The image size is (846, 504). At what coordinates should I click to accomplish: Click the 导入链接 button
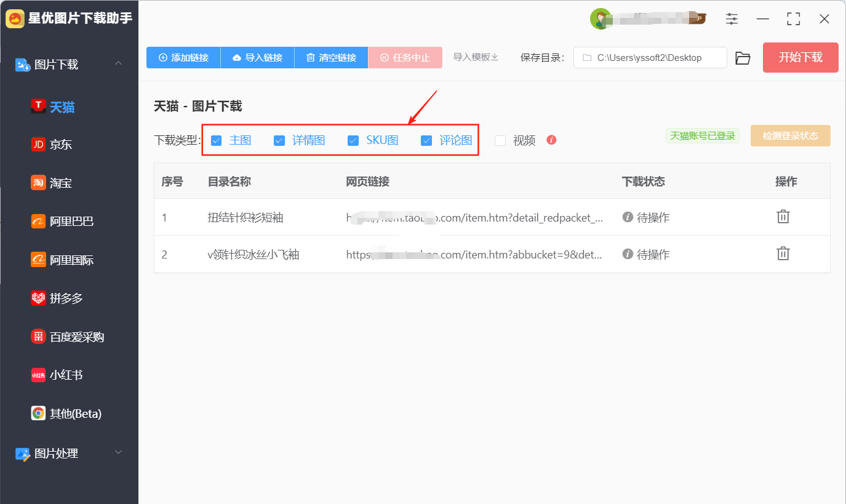[x=257, y=58]
